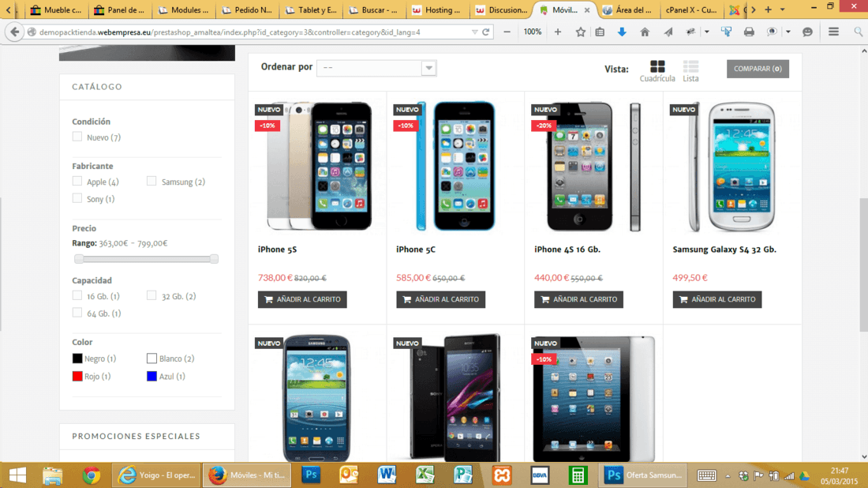Viewport: 868px width, 488px height.
Task: Open the iPhone 4S product image
Action: click(x=593, y=166)
